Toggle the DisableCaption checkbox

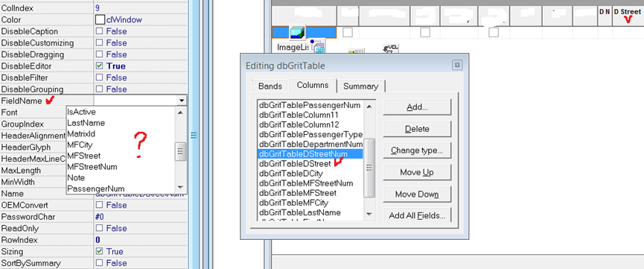click(100, 31)
